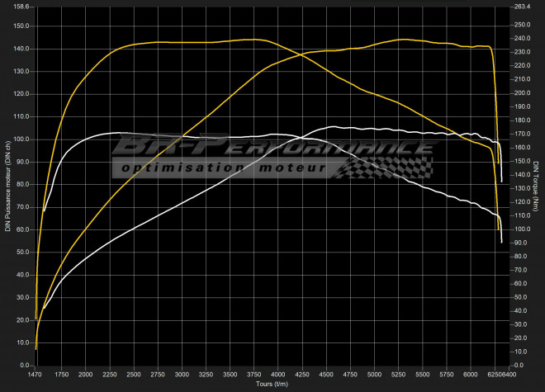Click the 200.0 label on right torque axis

click(x=521, y=92)
